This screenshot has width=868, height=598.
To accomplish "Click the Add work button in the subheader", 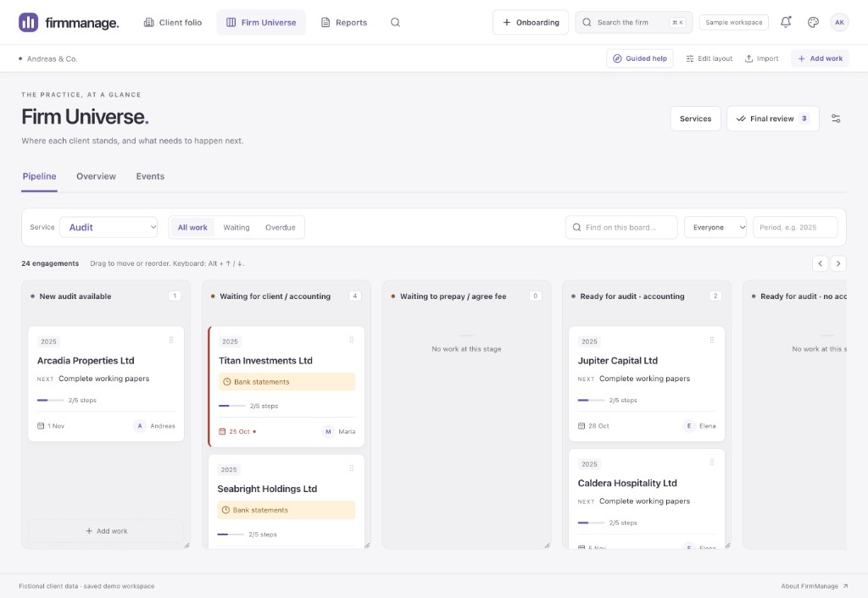I will pyautogui.click(x=820, y=58).
